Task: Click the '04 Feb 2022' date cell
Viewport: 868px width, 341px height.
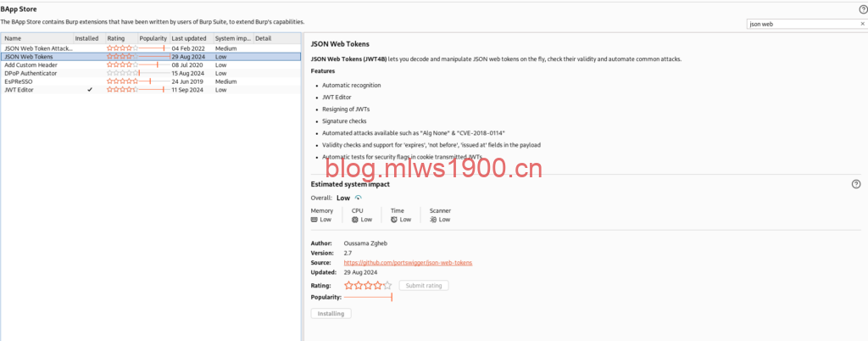Action: 187,48
